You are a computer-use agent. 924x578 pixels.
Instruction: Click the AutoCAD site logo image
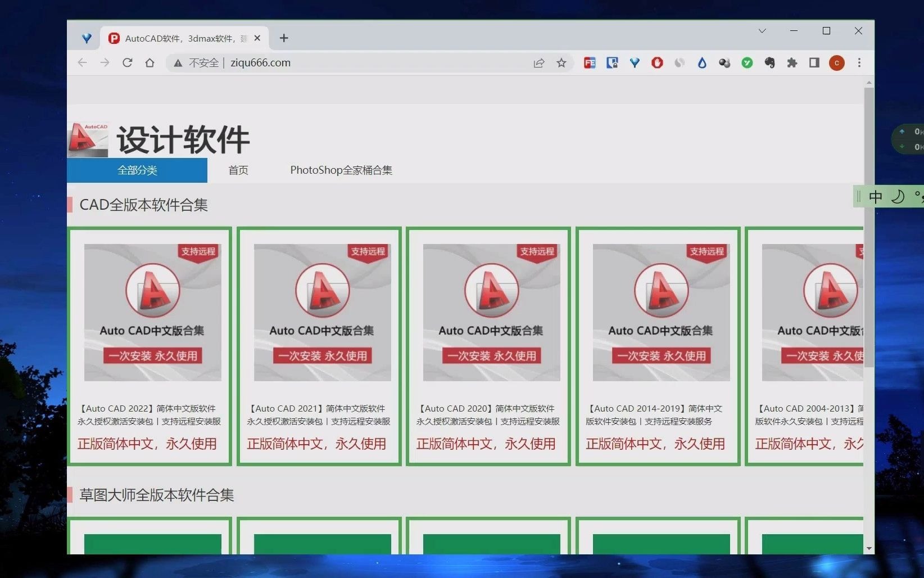pos(88,140)
